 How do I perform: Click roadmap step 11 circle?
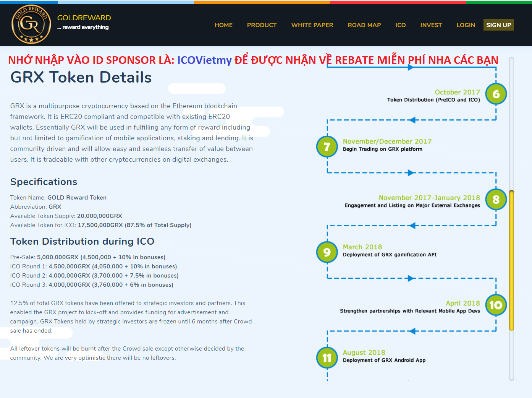coord(327,358)
